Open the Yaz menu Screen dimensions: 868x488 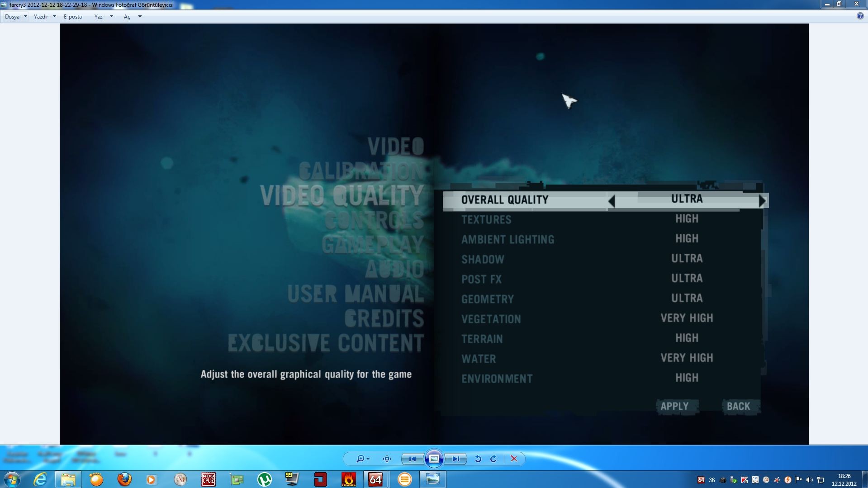click(103, 17)
